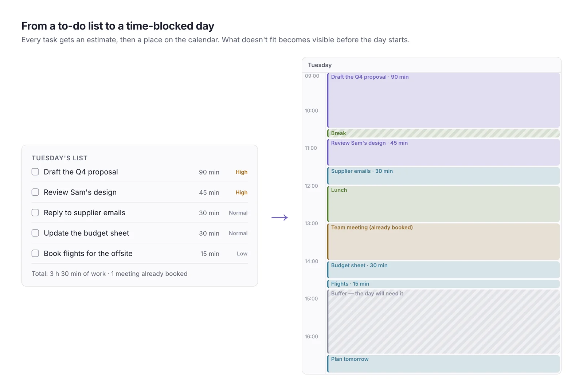Check the Draft the Q4 proposal checkbox
The height and width of the screenshot is (392, 583).
click(35, 172)
